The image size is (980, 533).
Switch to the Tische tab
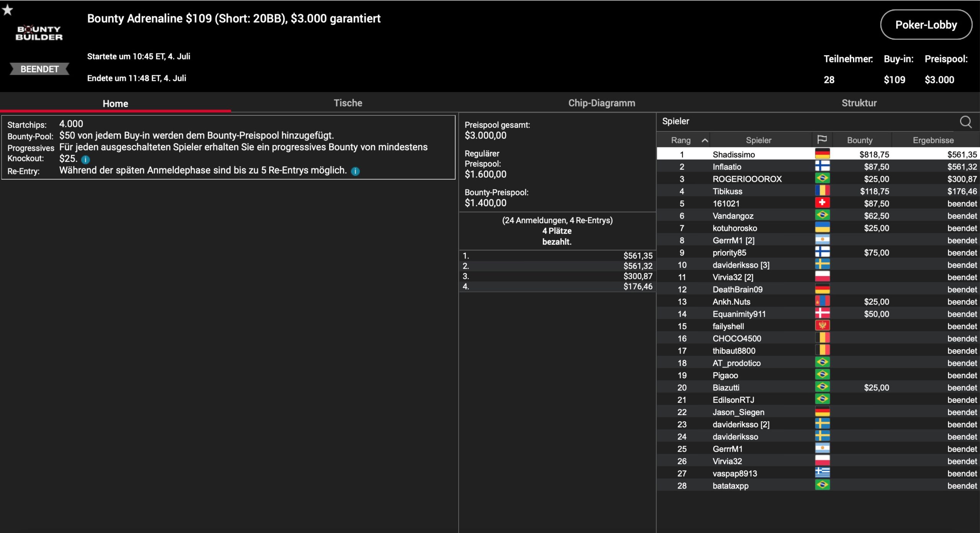348,103
